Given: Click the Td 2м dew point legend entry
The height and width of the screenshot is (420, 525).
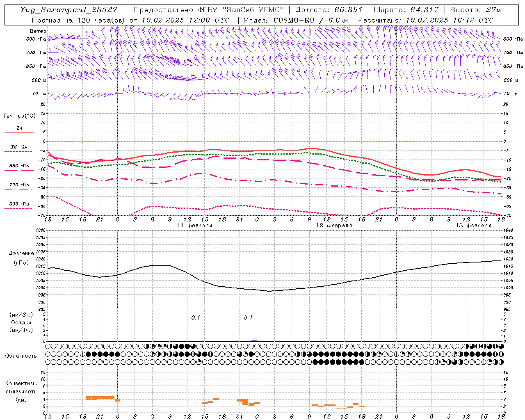Looking at the screenshot, I should pos(19,147).
